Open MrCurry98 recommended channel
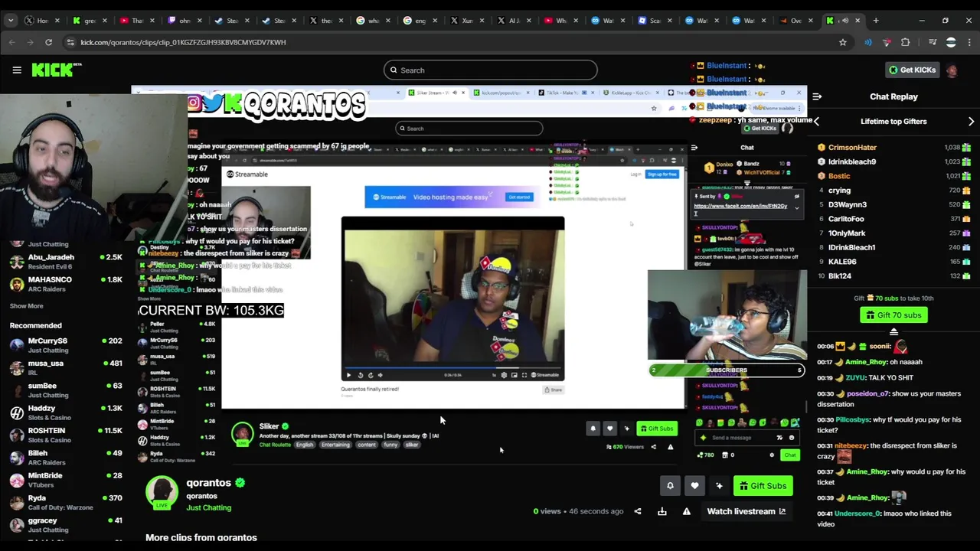Screen dimensions: 980x551 [65, 345]
